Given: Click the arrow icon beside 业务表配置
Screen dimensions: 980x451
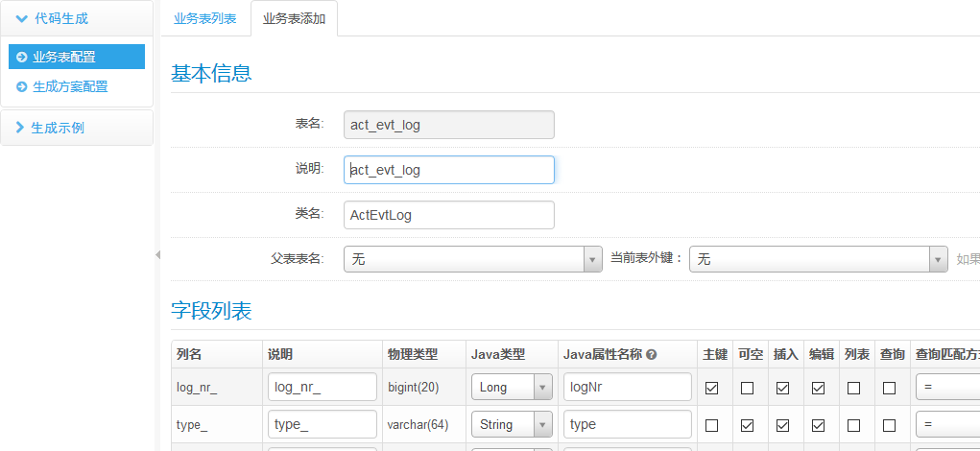Looking at the screenshot, I should pyautogui.click(x=22, y=57).
